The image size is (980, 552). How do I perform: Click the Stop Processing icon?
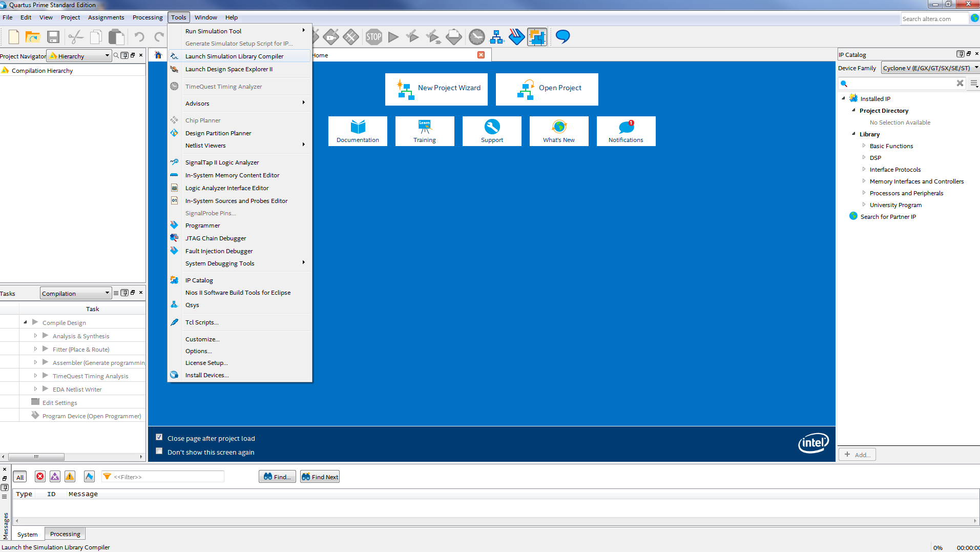[x=374, y=37]
